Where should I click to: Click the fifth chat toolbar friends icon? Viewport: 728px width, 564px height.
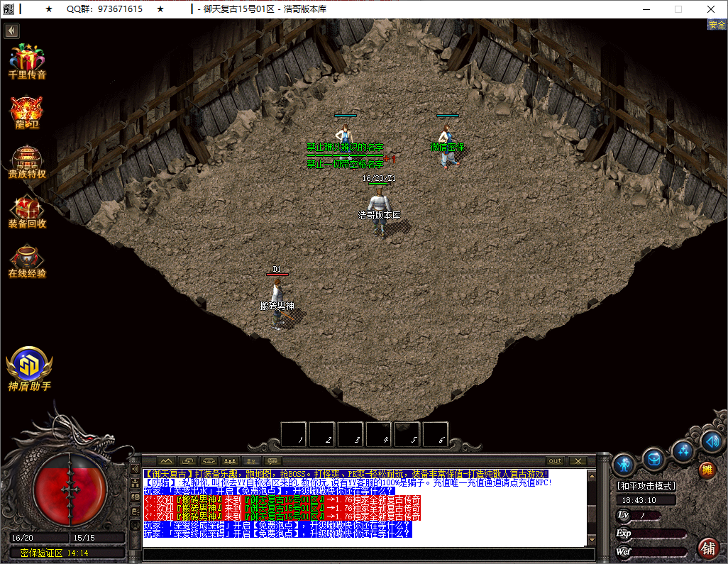[x=251, y=461]
